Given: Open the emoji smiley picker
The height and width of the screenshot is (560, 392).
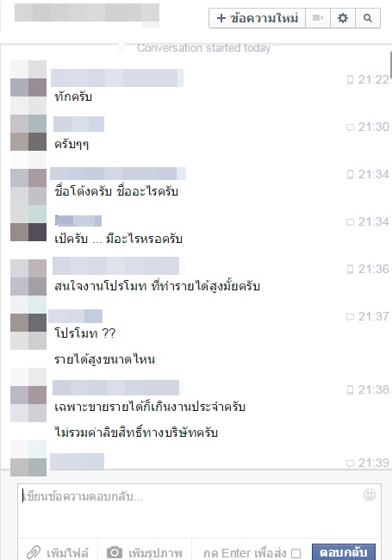Looking at the screenshot, I should [370, 495].
